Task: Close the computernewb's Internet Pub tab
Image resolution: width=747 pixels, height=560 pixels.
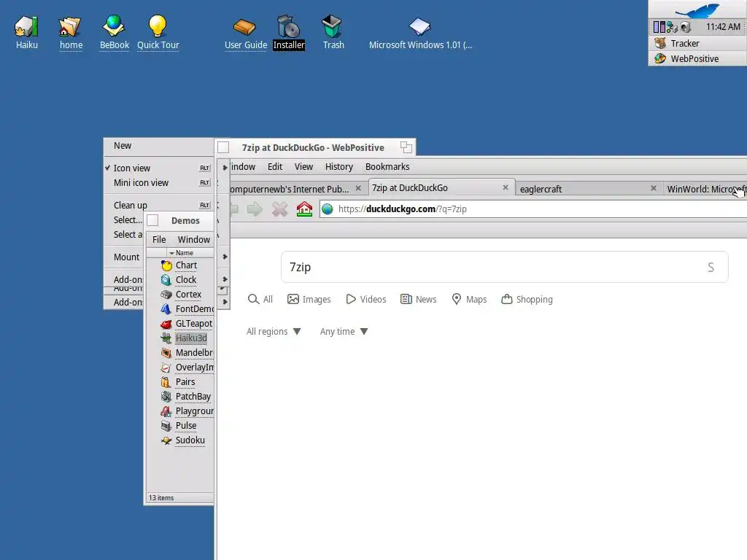Action: (358, 188)
